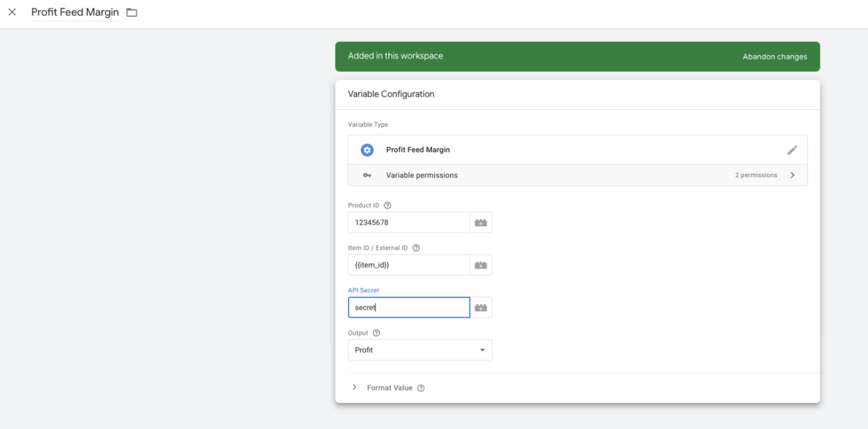Click the Item ID / External ID field

pyautogui.click(x=409, y=265)
